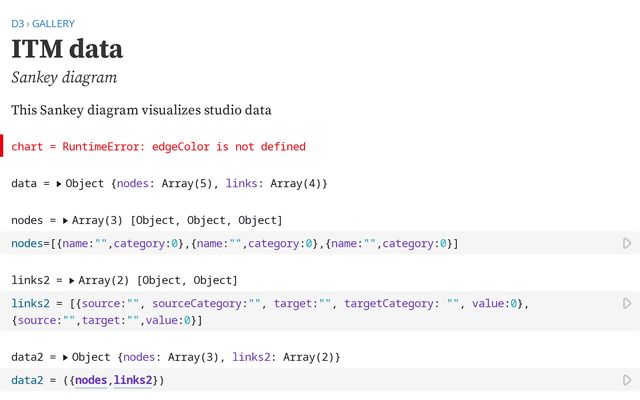Viewport: 640px width, 400px height.
Task: Expand the links2 Array(2) output
Action: (73, 280)
